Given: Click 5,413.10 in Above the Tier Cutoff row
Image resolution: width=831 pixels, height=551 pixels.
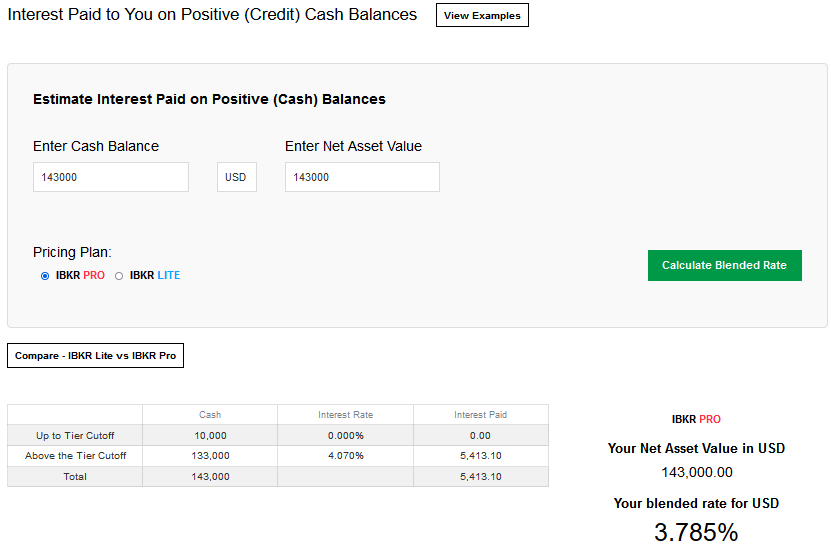Looking at the screenshot, I should (481, 456).
